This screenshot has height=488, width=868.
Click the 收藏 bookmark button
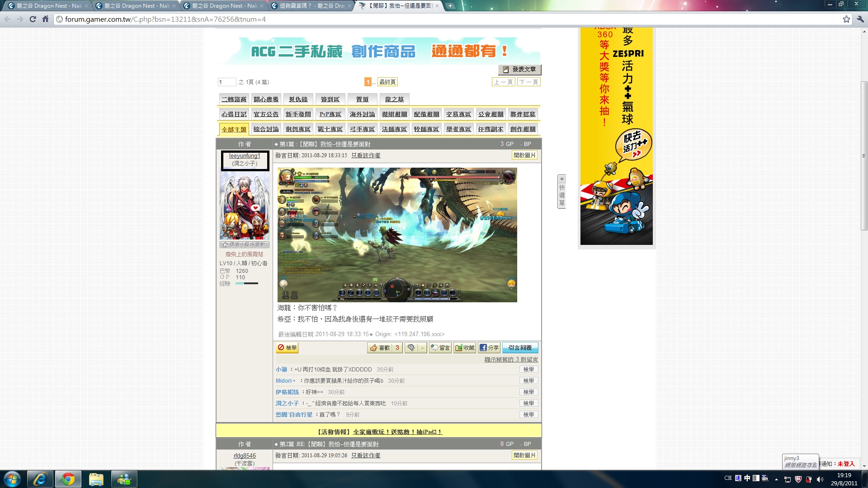465,347
